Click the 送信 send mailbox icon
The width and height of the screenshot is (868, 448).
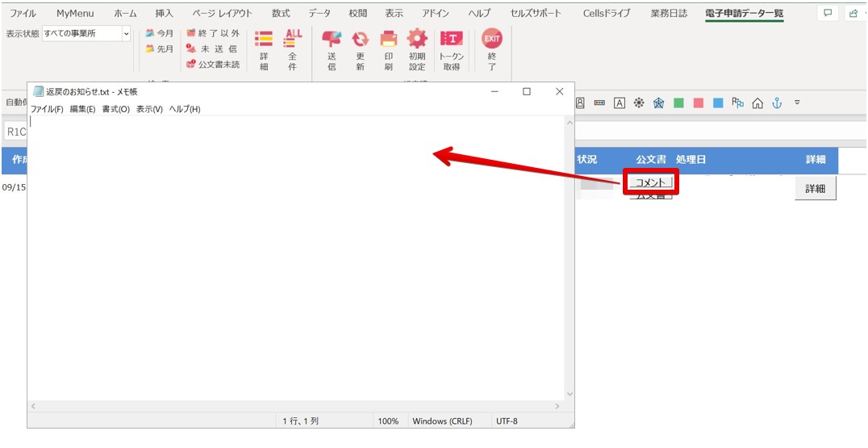(x=332, y=40)
